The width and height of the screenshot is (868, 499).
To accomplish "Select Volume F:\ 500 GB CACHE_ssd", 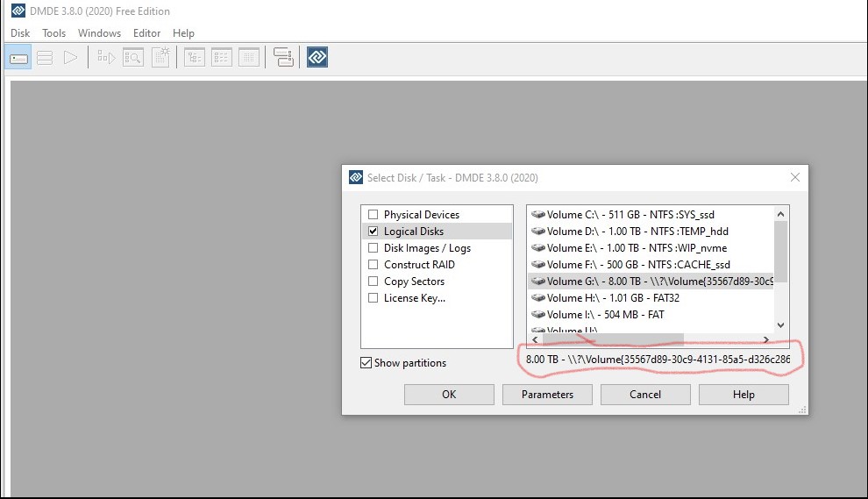I will [651, 264].
